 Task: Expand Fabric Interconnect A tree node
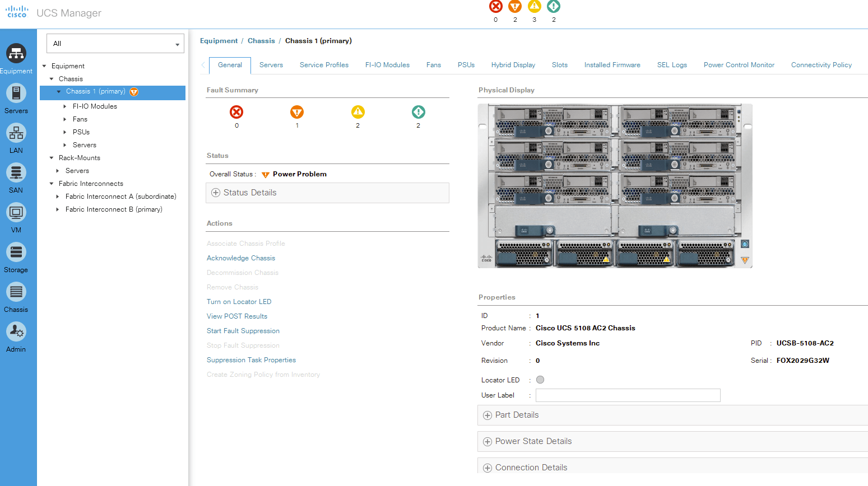coord(58,197)
